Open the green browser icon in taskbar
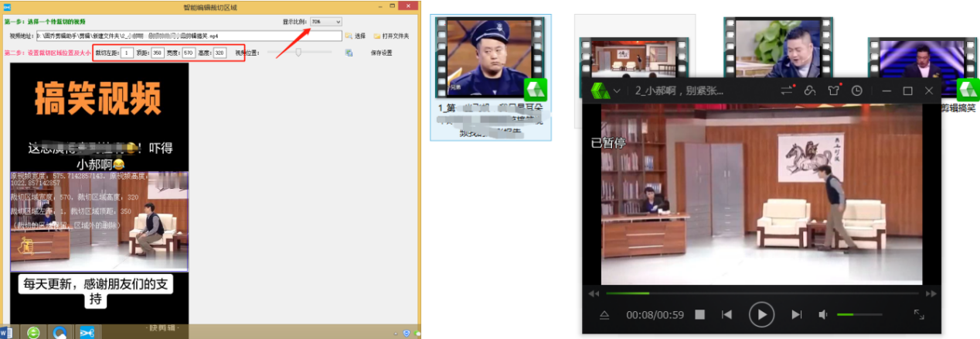The image size is (980, 339). pos(33,332)
